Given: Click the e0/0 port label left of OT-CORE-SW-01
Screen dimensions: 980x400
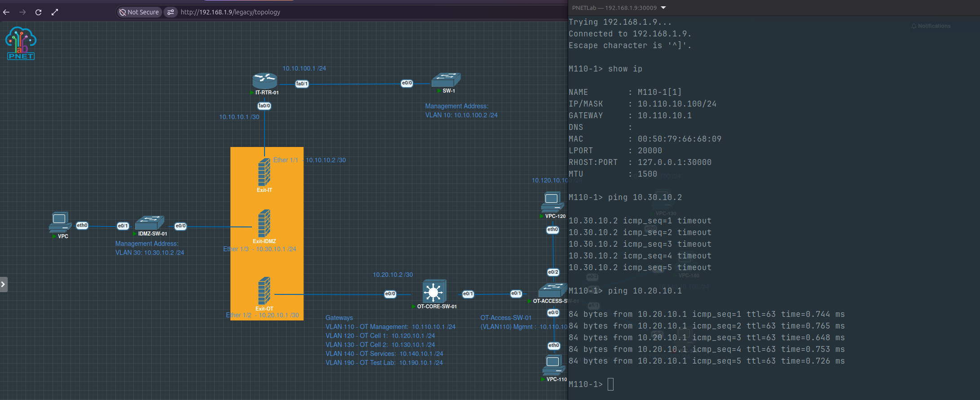Looking at the screenshot, I should click(x=390, y=294).
